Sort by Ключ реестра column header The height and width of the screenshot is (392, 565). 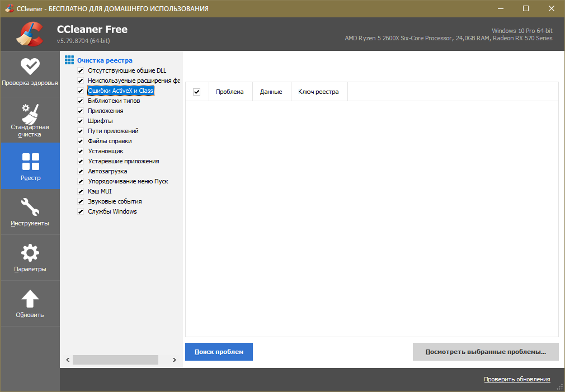tap(318, 92)
